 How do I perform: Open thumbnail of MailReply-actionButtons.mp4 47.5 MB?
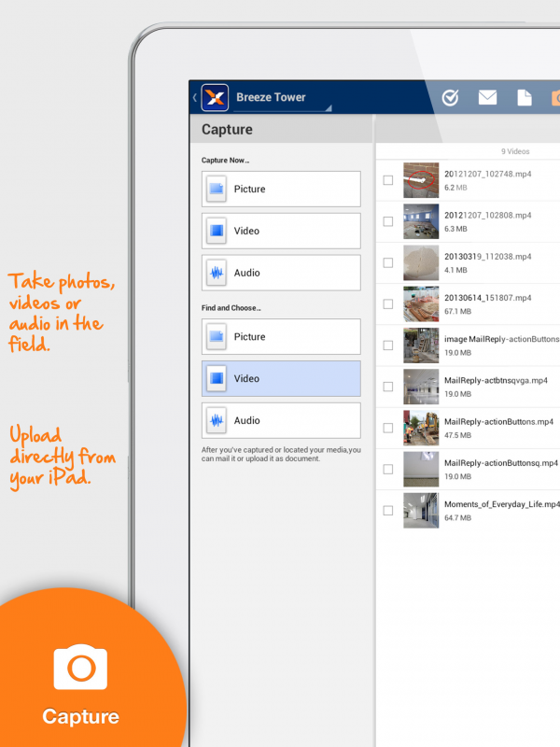(421, 428)
